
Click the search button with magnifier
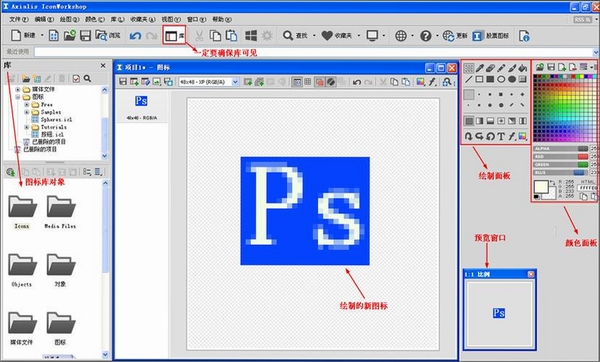pyautogui.click(x=295, y=36)
